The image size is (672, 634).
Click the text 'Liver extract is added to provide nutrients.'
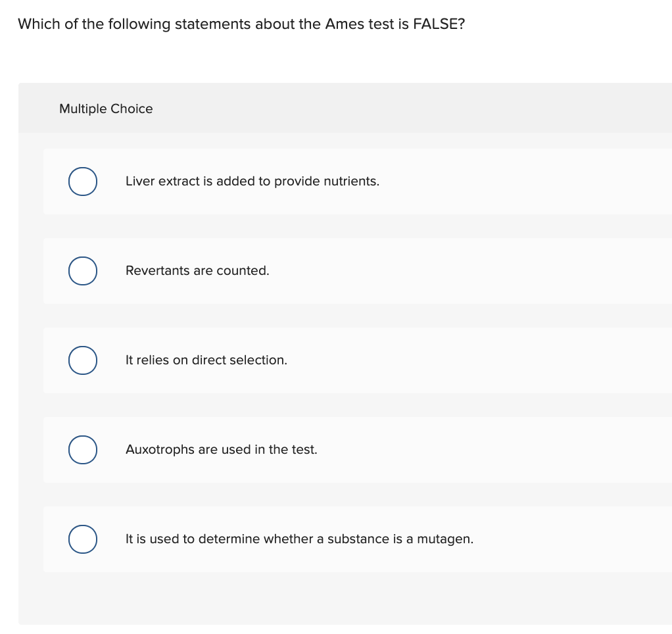(252, 182)
